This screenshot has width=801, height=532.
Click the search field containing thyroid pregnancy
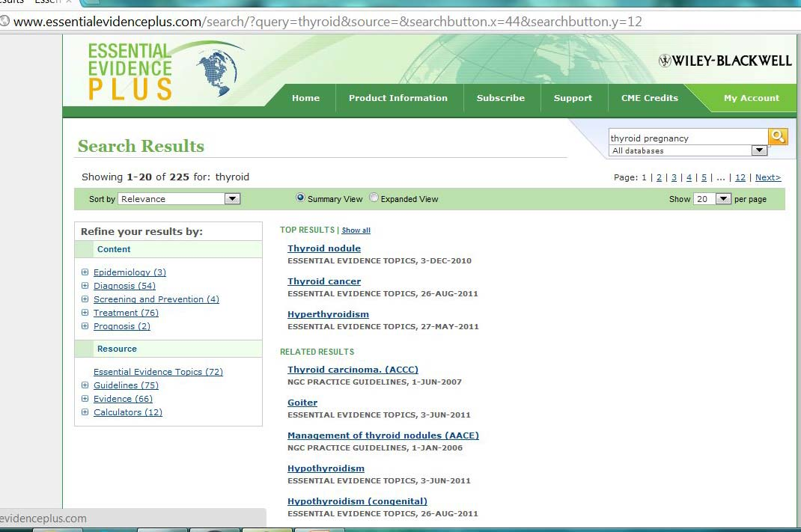[x=688, y=138]
